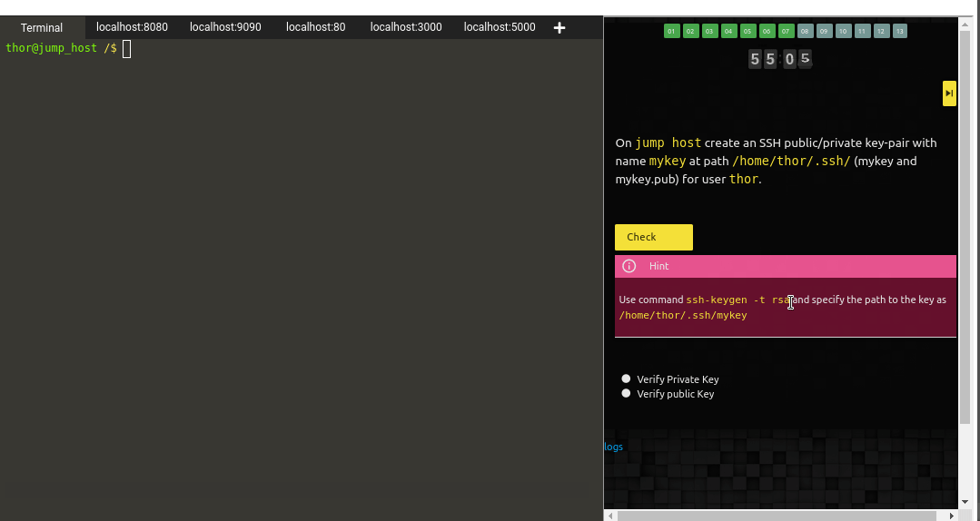Select question step 13
Viewport: 980px width, 521px height.
[x=900, y=31]
